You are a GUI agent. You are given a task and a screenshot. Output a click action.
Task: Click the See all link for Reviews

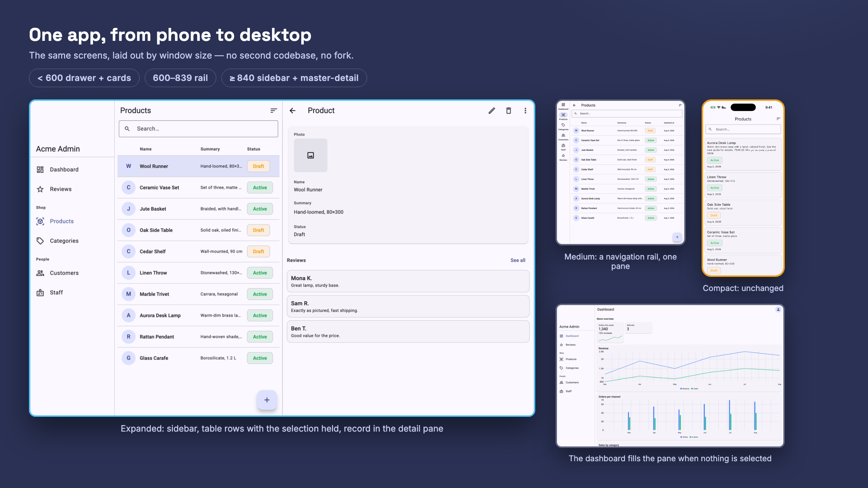(x=518, y=260)
